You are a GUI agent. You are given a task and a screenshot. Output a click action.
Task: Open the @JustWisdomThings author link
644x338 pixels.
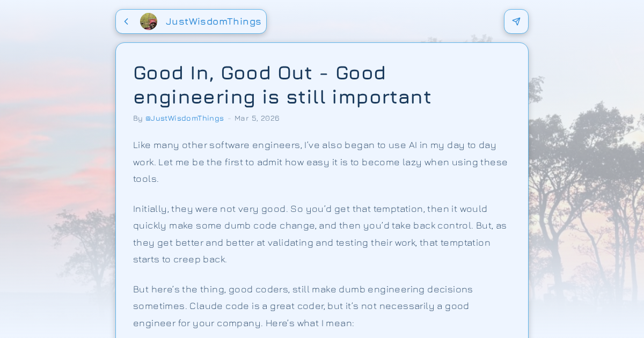tap(185, 118)
